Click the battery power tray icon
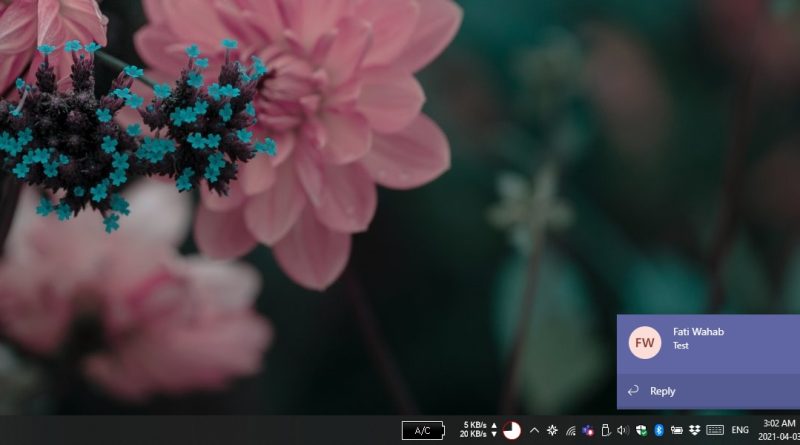This screenshot has width=800, height=445. pyautogui.click(x=677, y=431)
